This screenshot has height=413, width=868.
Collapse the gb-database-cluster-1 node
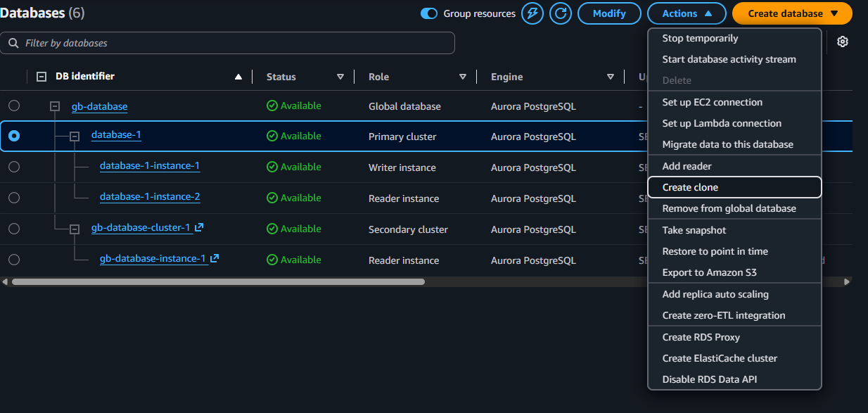point(75,229)
